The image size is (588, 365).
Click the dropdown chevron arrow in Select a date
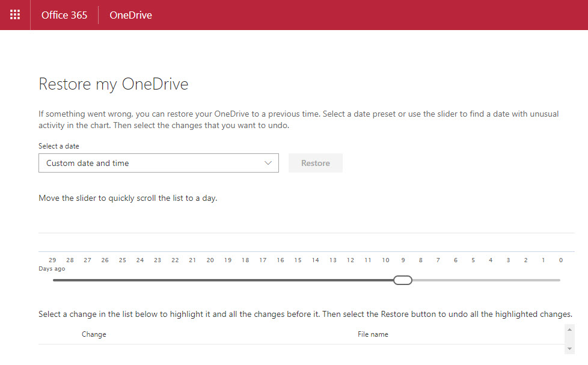point(268,163)
